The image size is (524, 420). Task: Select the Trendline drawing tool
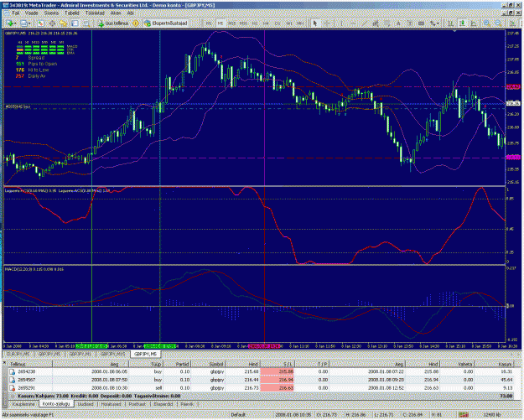click(x=365, y=23)
